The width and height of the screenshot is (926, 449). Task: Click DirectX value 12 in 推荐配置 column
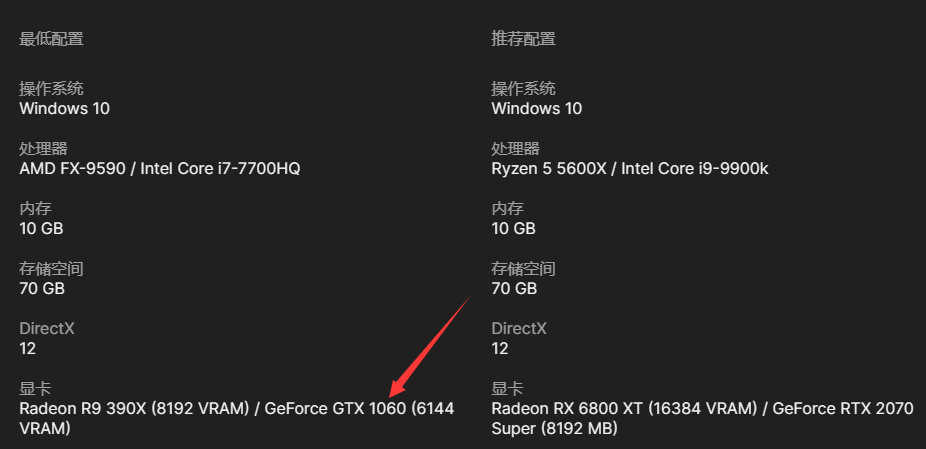pyautogui.click(x=500, y=349)
